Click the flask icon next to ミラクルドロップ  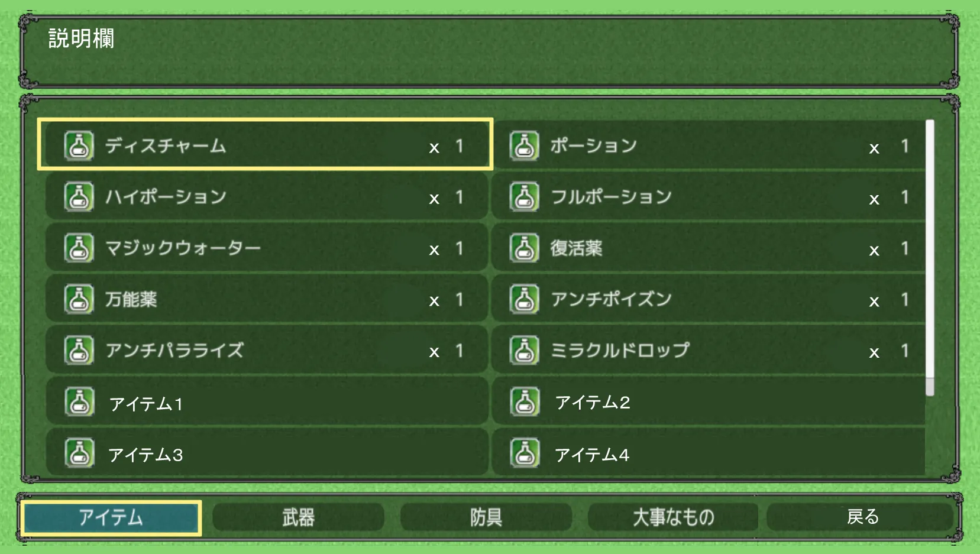pos(524,350)
